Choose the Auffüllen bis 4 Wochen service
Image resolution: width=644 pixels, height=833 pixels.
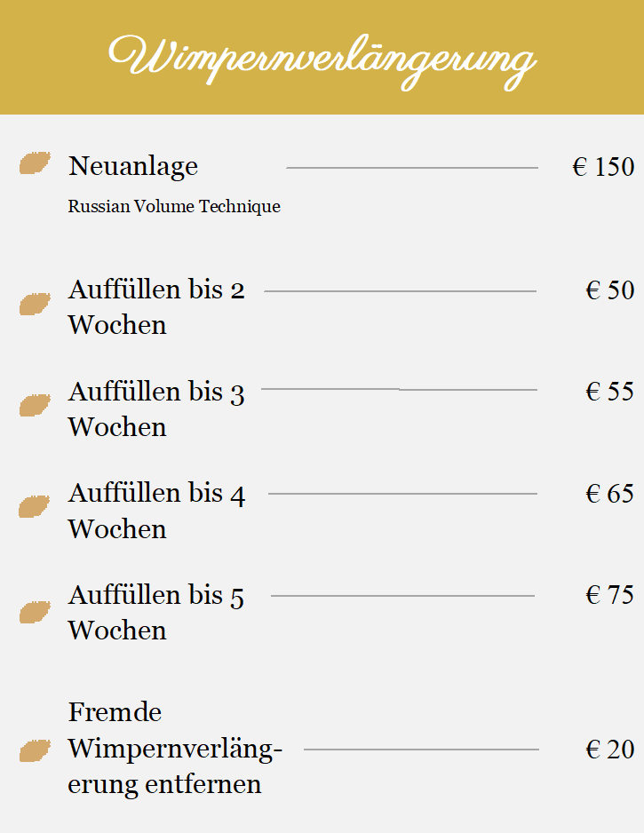pos(156,511)
